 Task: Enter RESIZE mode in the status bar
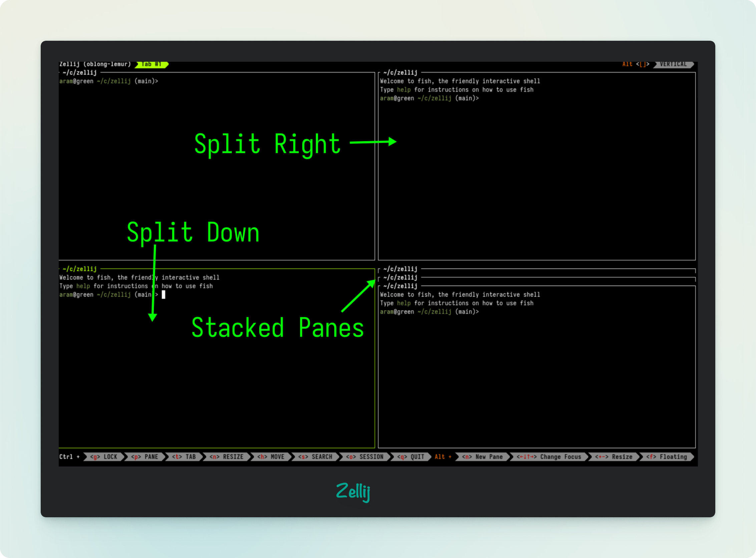[x=227, y=457]
